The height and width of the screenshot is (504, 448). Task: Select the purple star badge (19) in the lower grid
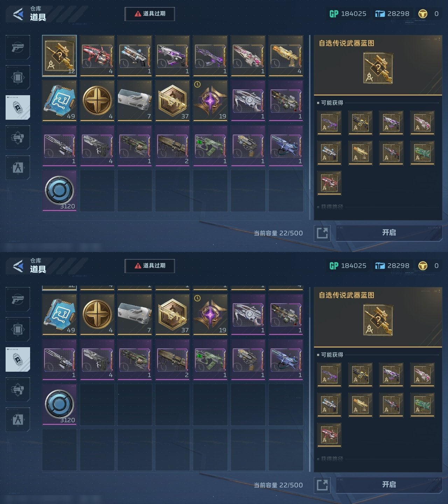click(210, 315)
